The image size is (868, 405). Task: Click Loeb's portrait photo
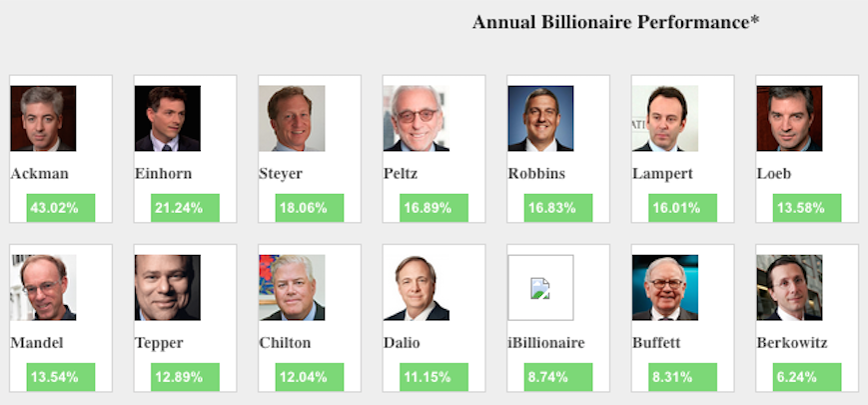tap(789, 118)
